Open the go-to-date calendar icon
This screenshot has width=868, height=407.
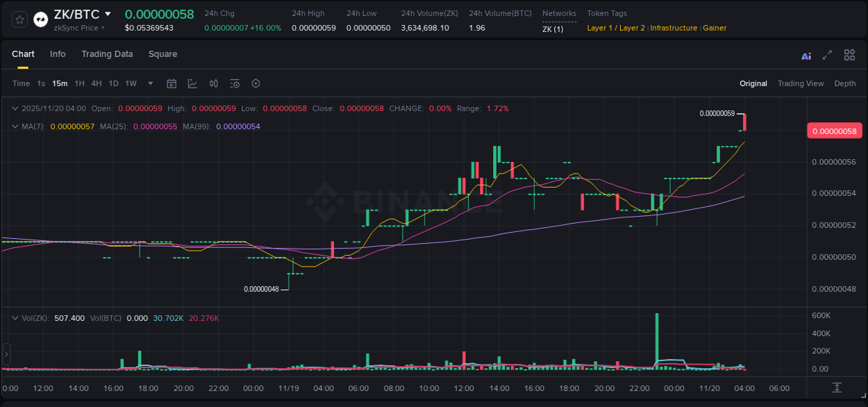172,83
